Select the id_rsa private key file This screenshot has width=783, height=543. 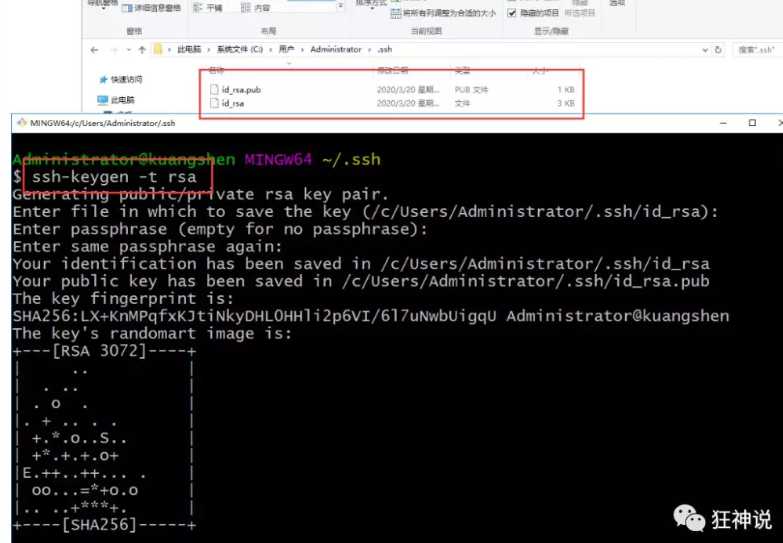pyautogui.click(x=233, y=103)
